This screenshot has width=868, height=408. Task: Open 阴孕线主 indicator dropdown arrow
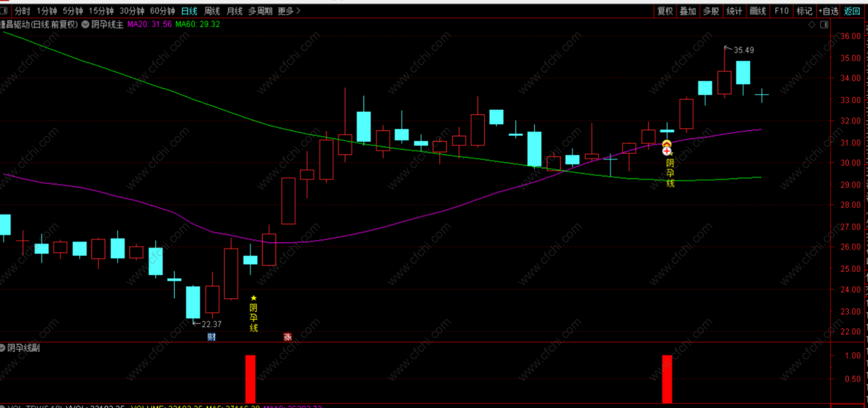tap(85, 25)
